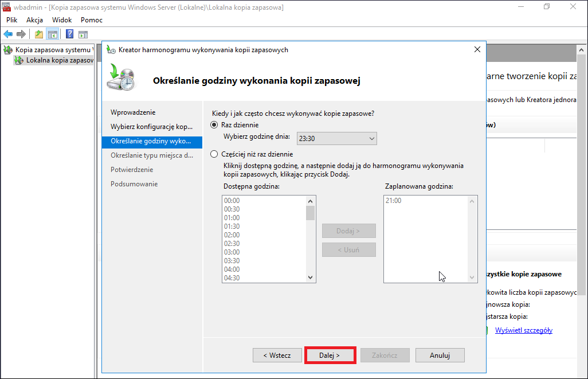
Task: Select the Raz dziennie radio button
Action: coord(214,125)
